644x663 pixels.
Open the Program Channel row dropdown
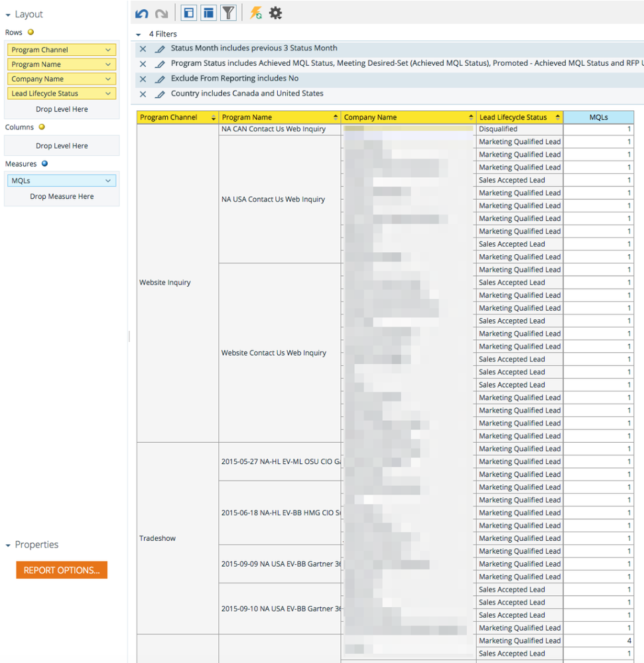coord(108,50)
